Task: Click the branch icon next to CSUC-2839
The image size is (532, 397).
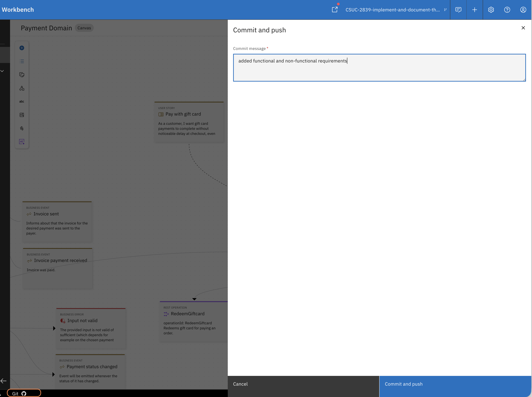Action: (x=445, y=10)
